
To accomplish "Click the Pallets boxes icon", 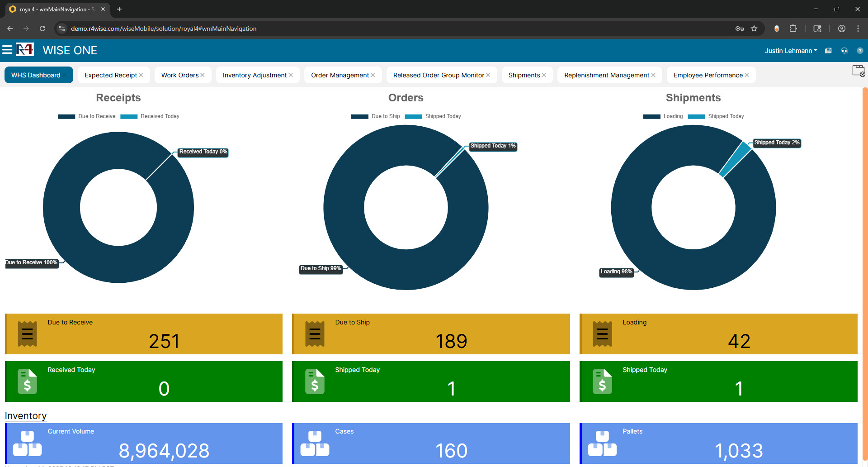I will coord(602,443).
